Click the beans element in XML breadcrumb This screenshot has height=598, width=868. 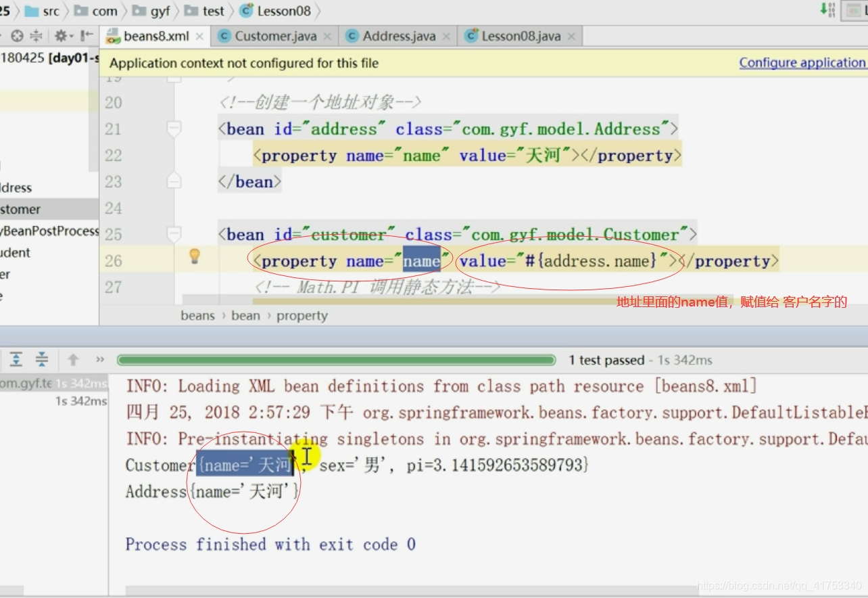coord(197,316)
